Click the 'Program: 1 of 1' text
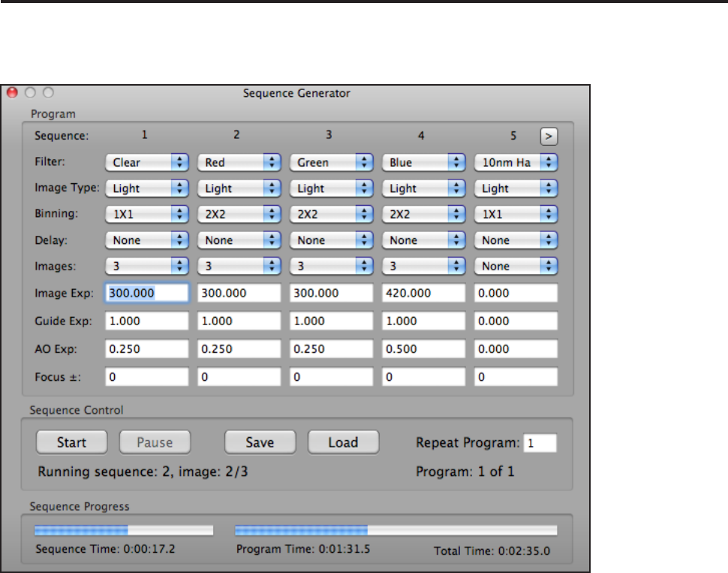Viewport: 728px width, 573px height. (465, 472)
